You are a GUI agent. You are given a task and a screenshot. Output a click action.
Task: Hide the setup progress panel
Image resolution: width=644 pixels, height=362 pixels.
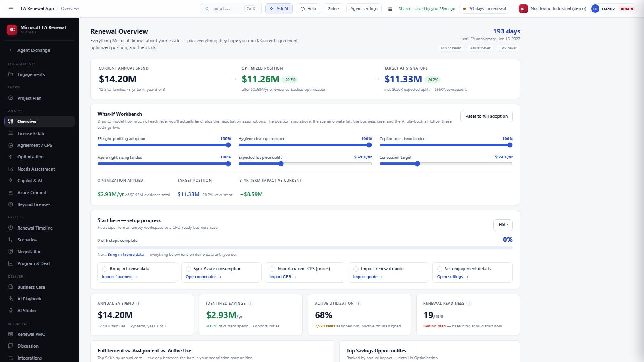pos(503,225)
